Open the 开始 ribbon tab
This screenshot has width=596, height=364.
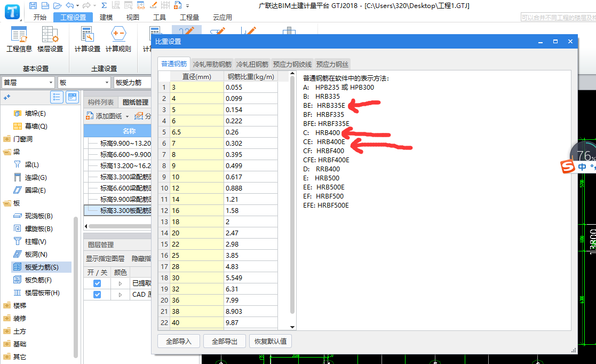40,17
